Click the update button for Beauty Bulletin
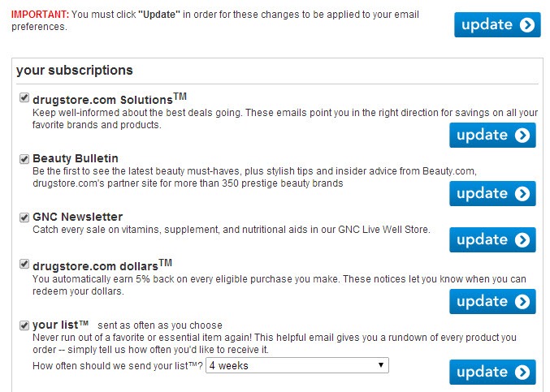The image size is (550, 392). coord(492,193)
